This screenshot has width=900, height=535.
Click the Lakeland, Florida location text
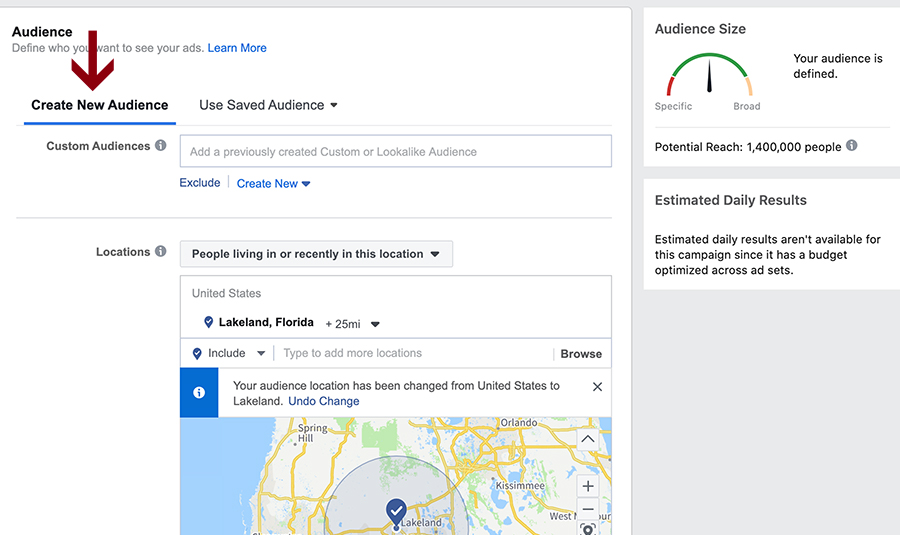coord(266,322)
